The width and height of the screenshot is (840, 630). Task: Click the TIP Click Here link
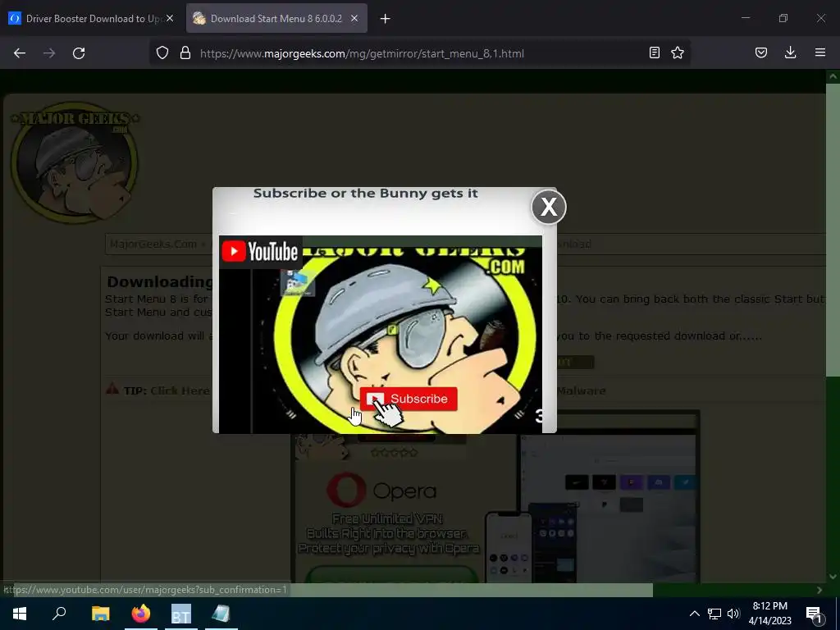tap(180, 390)
